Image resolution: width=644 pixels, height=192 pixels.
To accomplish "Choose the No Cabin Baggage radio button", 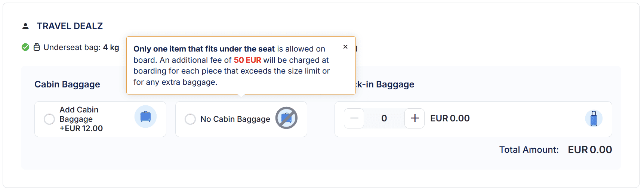I will click(190, 119).
